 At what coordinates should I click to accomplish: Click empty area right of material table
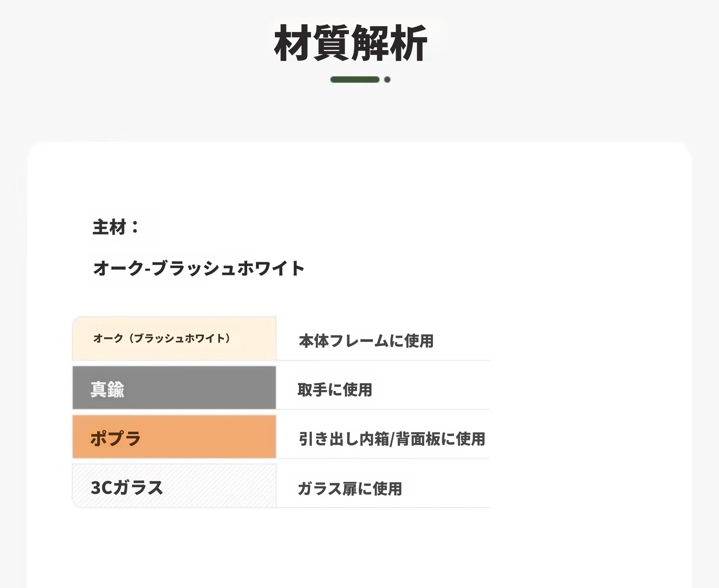pos(590,411)
